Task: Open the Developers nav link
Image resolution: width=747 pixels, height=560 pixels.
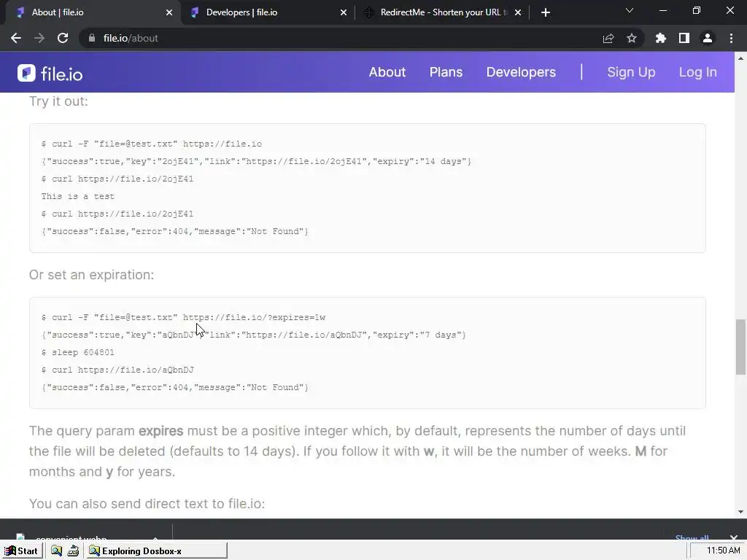Action: [x=521, y=72]
